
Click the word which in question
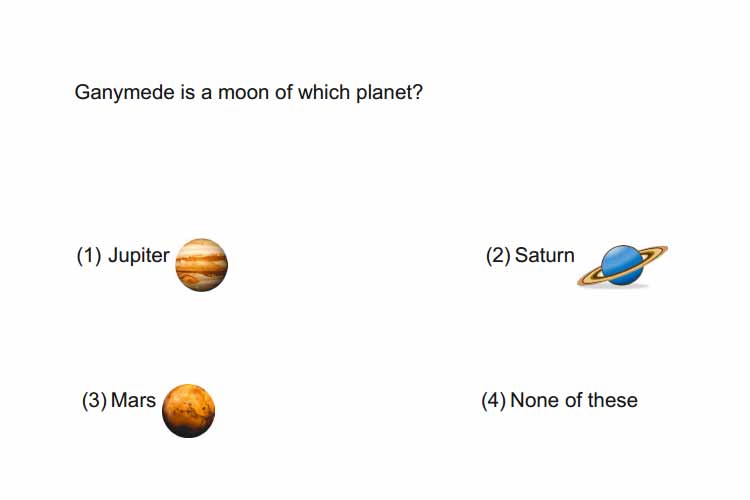click(324, 92)
